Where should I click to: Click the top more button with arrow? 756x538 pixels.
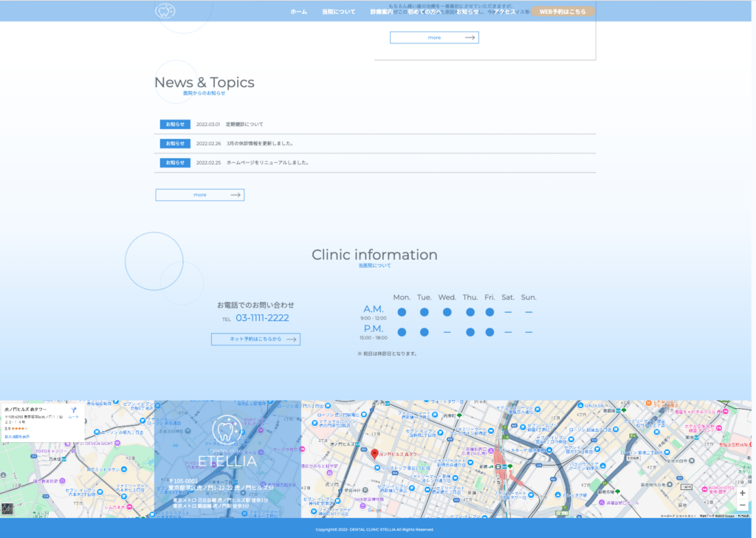click(x=434, y=38)
